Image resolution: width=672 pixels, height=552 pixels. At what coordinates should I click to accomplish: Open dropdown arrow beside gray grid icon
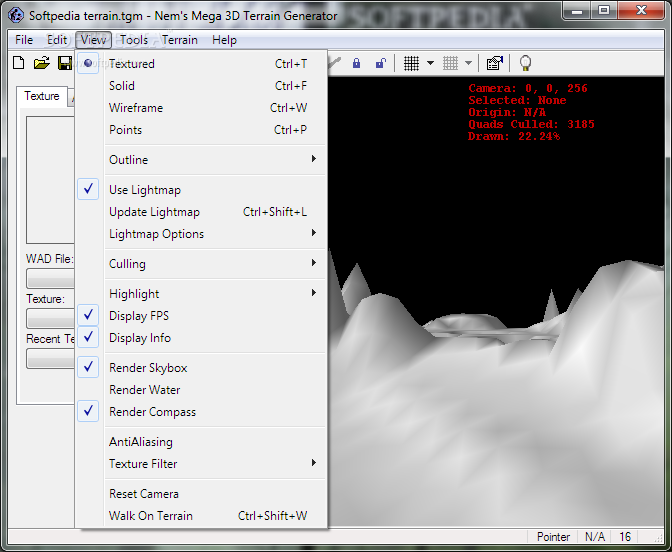468,63
